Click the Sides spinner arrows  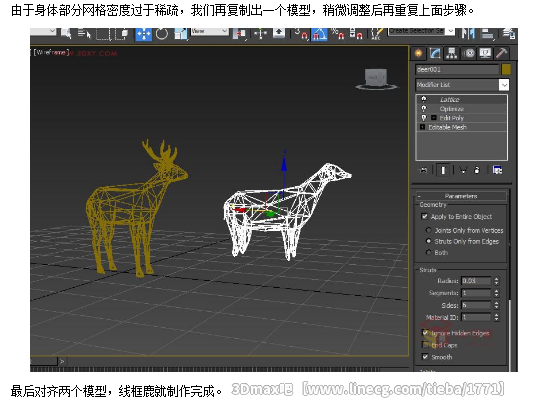(496, 305)
